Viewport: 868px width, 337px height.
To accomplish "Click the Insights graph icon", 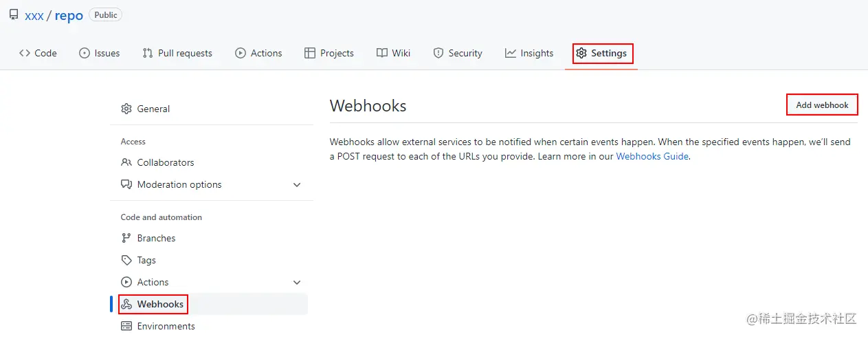I will pos(511,53).
